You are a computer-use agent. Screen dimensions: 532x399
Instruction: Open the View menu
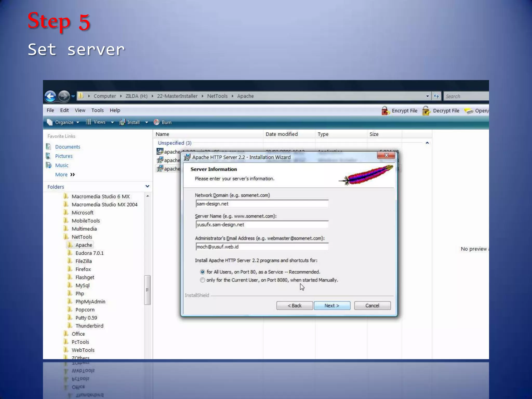point(80,110)
